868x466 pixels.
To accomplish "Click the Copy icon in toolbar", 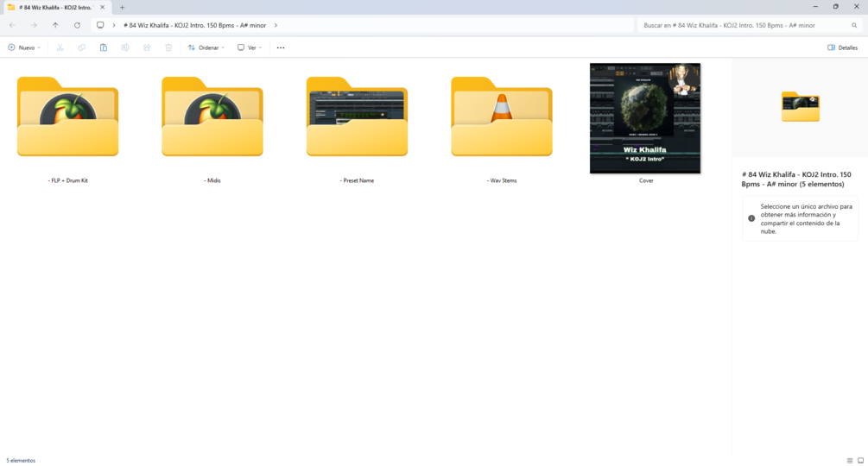I will click(81, 47).
